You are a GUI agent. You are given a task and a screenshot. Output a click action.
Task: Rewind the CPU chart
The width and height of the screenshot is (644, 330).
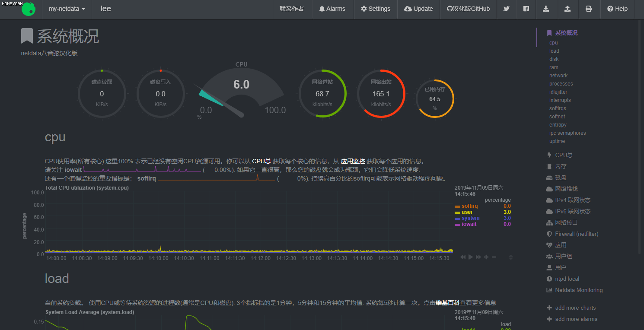463,257
